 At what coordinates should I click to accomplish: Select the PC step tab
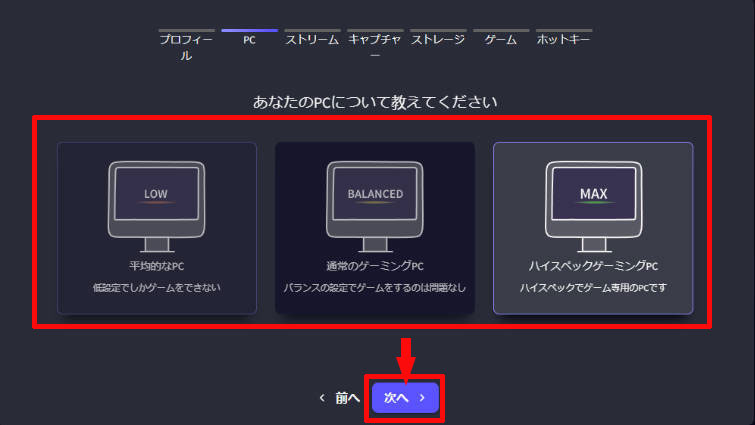click(x=249, y=40)
